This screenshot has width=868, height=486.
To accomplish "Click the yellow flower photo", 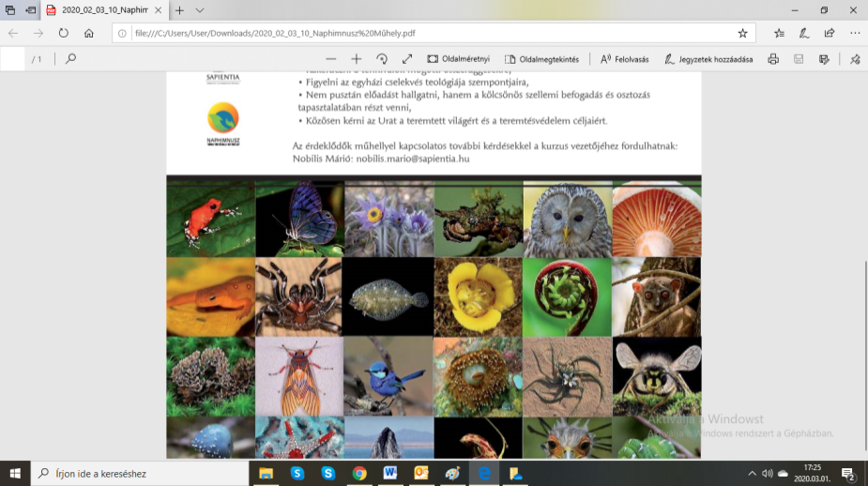I will point(478,297).
